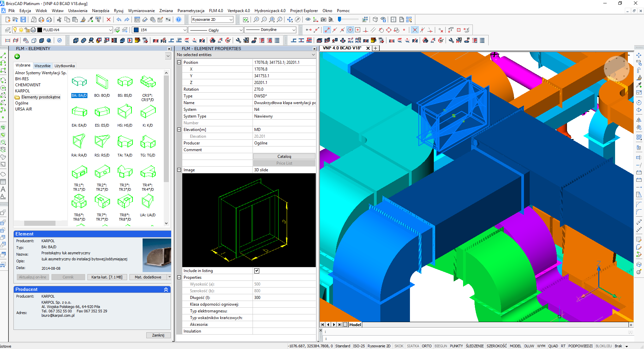
Task: Click the Save file toolbar icon
Action: (x=23, y=19)
